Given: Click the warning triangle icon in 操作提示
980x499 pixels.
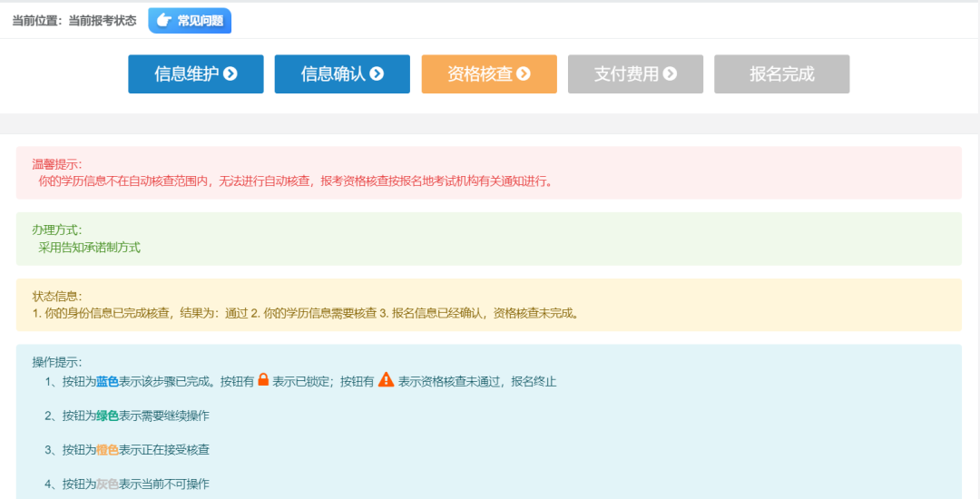Looking at the screenshot, I should (x=387, y=379).
